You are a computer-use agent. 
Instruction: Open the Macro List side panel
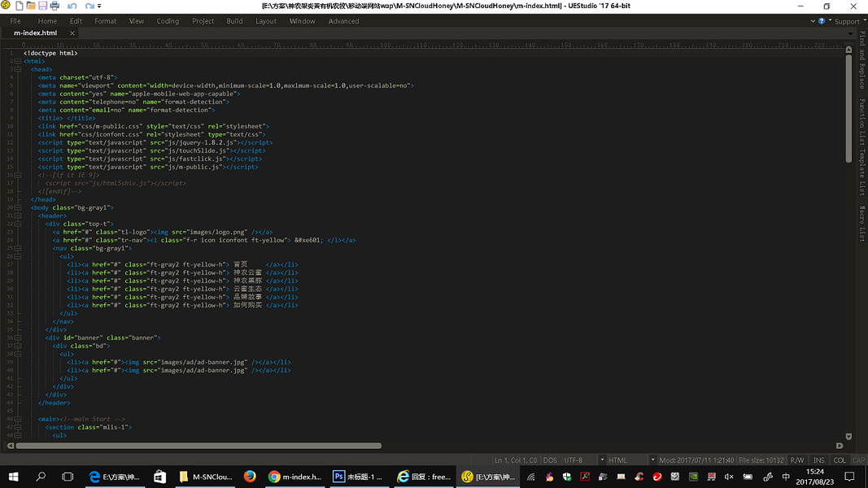[x=862, y=224]
